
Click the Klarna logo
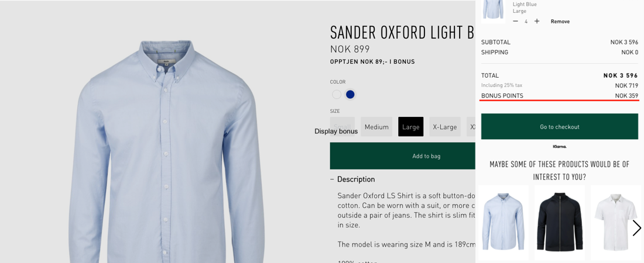click(559, 147)
